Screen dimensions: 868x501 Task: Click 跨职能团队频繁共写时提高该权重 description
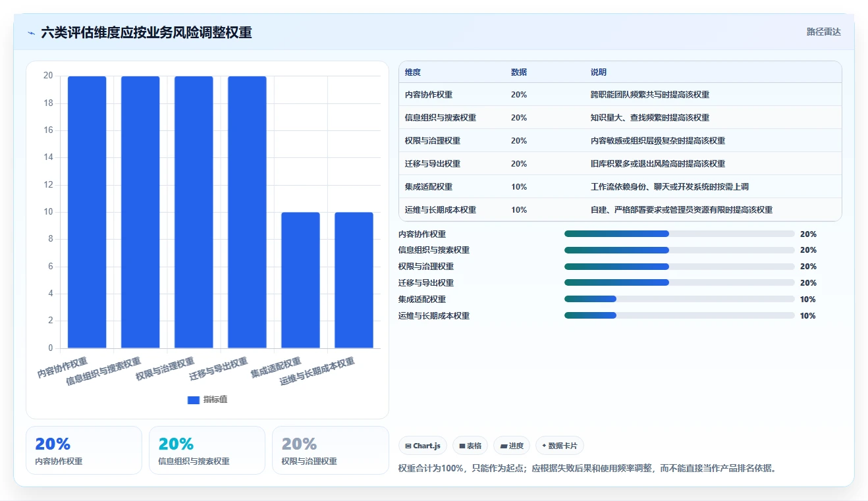coord(650,95)
